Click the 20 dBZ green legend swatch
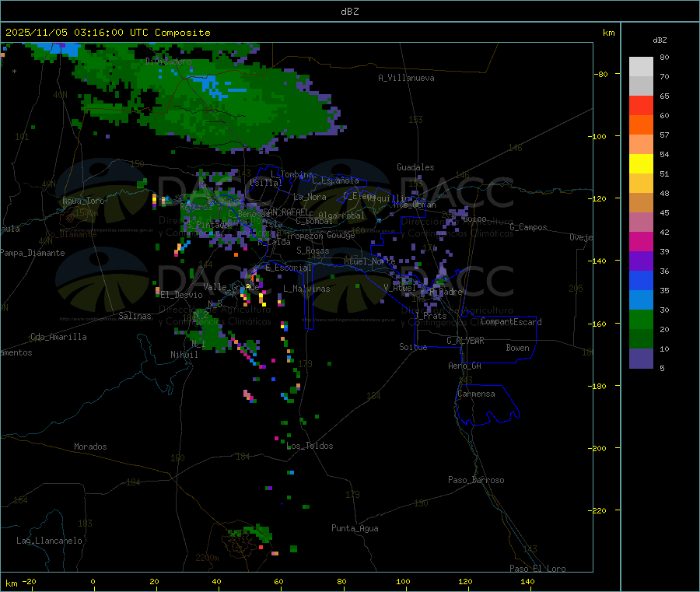Viewport: 700px width, 592px height. coord(641,319)
